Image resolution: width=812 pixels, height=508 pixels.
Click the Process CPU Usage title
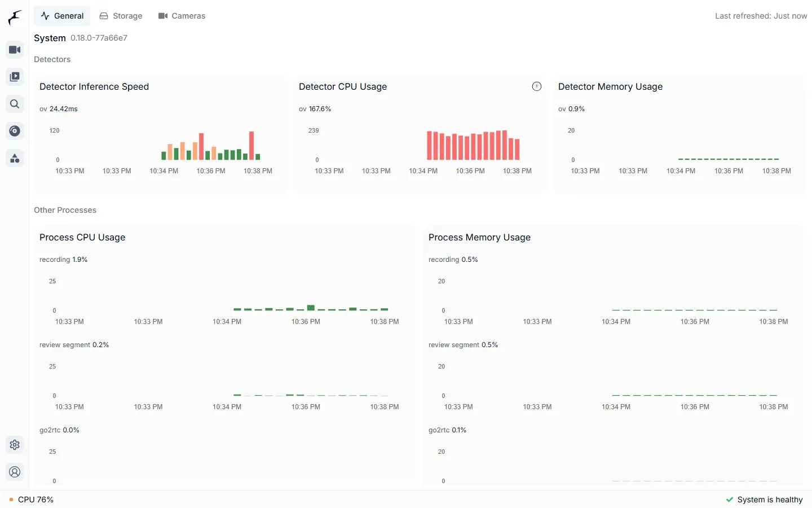(82, 237)
